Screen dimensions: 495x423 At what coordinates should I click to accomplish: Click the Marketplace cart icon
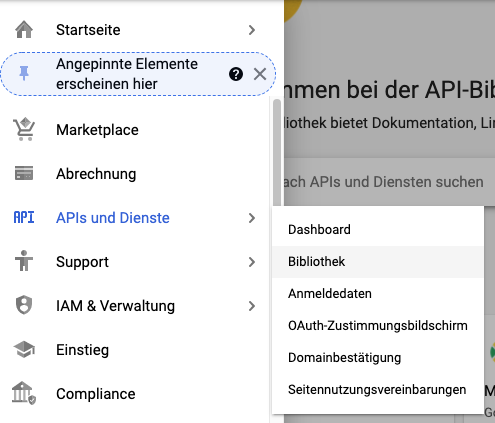(24, 129)
